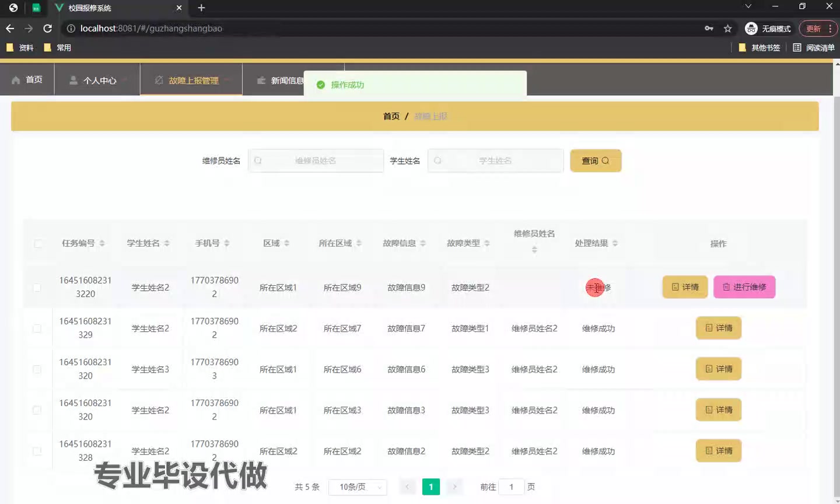The image size is (840, 504).
Task: Click the site info icon in address bar
Action: 71,29
